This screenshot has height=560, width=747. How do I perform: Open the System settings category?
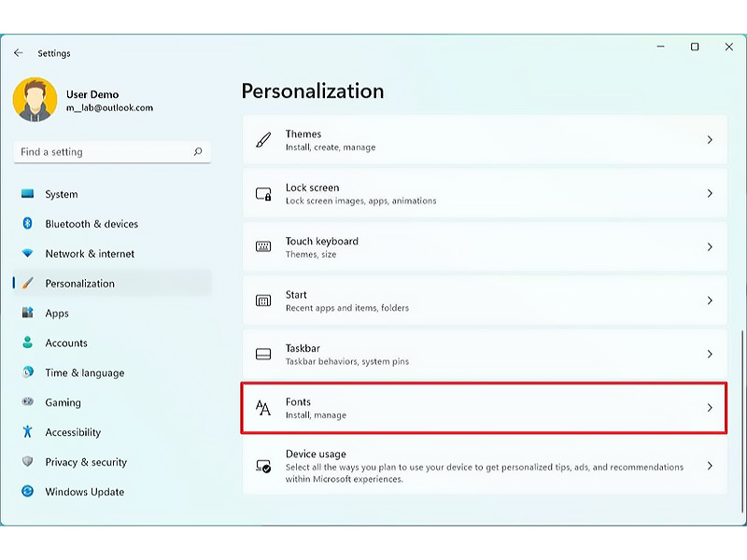pos(112,194)
